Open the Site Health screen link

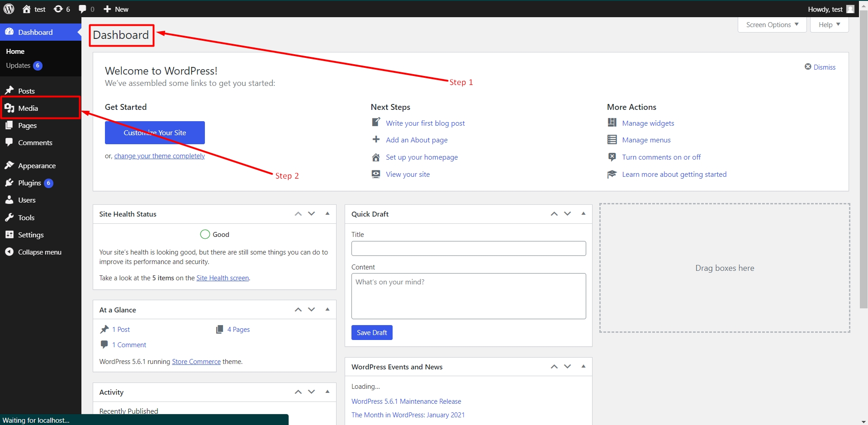click(x=223, y=278)
